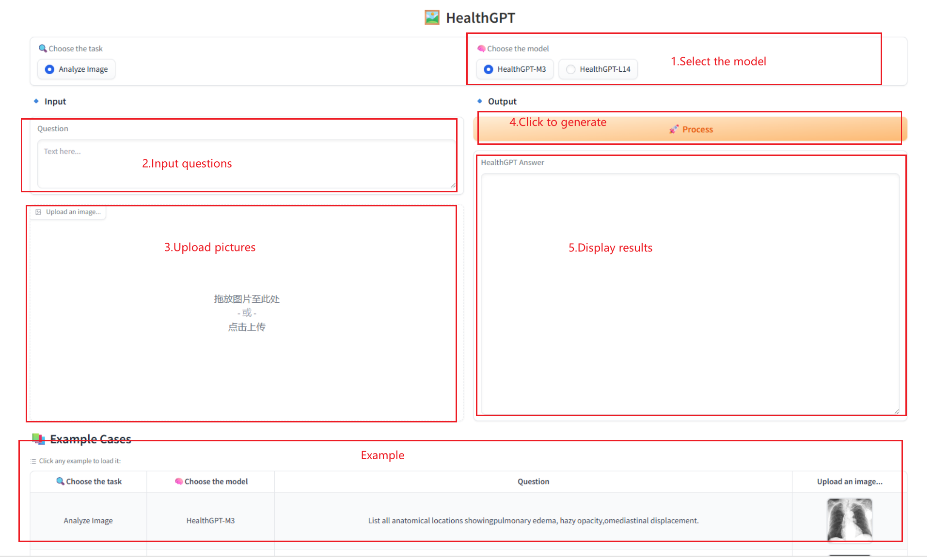Click the HealthGPT Answer output box
Screen dimensions: 933x560
[x=690, y=315]
